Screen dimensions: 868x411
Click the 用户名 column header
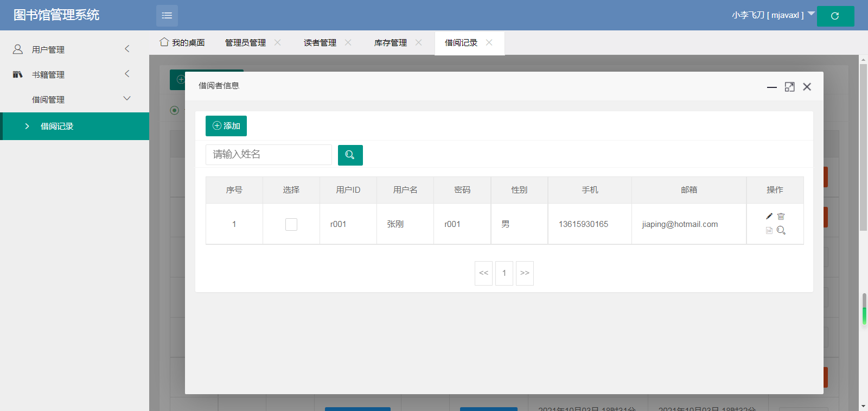click(x=405, y=190)
